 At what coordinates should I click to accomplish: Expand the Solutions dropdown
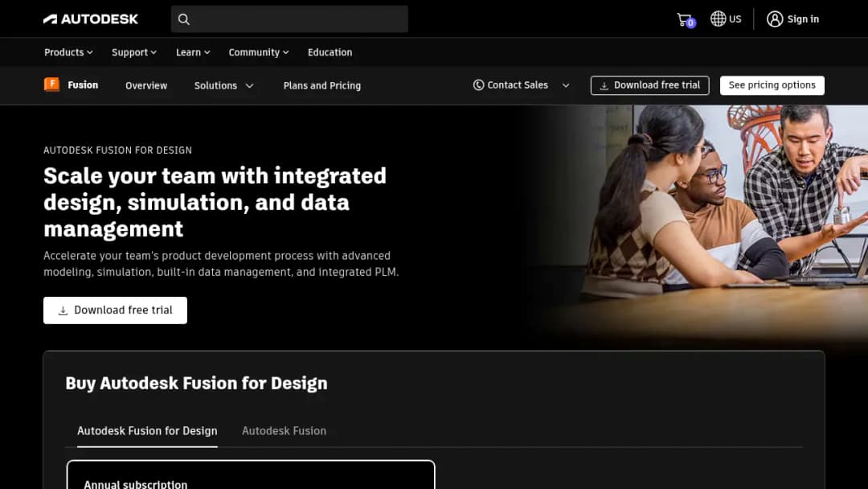(223, 85)
